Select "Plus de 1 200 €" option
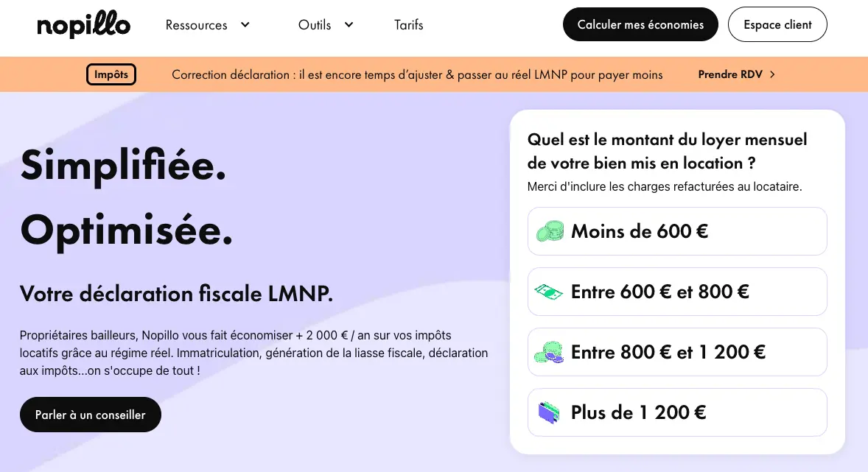 click(x=677, y=412)
